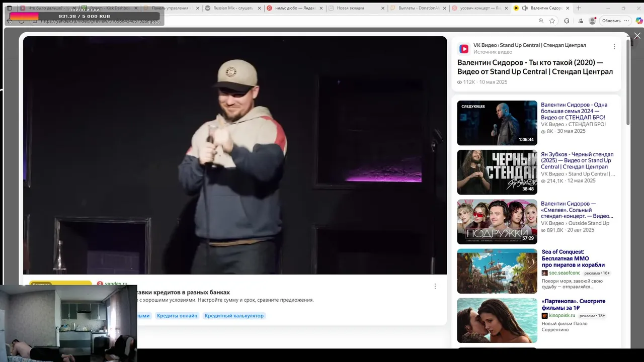Click the soc.seaofconc advertiser link
Viewport: 644px width, 362px height.
point(565,273)
